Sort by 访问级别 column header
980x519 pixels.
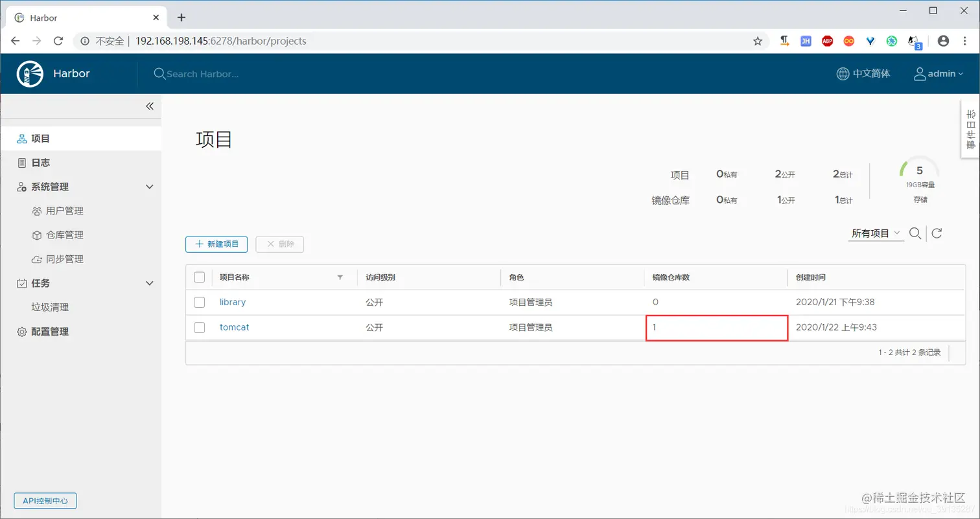click(380, 277)
